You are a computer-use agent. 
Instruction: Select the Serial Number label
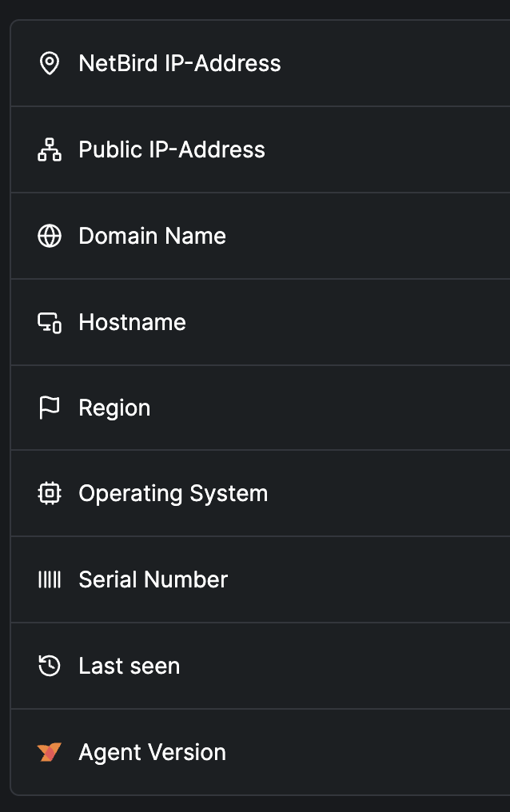(x=153, y=579)
